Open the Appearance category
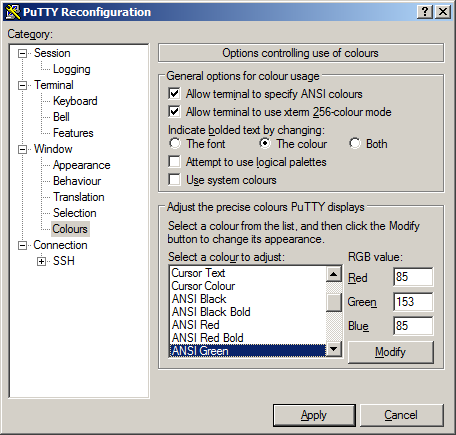Image resolution: width=456 pixels, height=435 pixels. tap(82, 165)
